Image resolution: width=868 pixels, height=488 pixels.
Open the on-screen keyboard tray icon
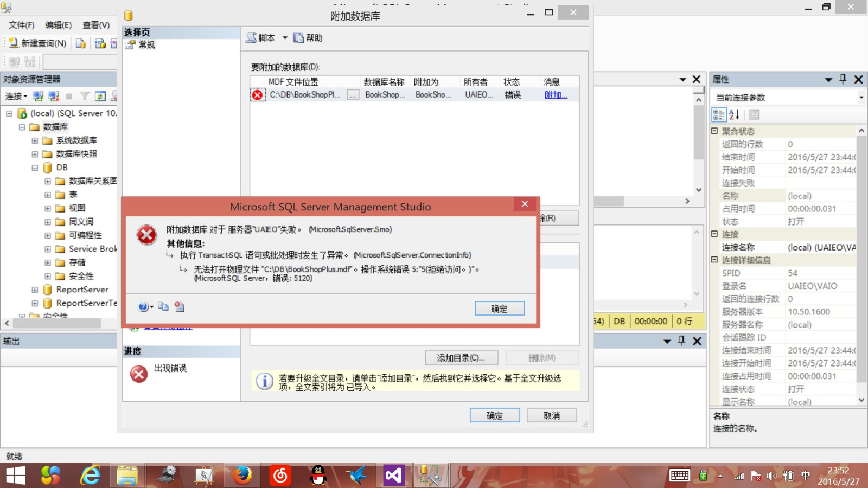(x=679, y=476)
